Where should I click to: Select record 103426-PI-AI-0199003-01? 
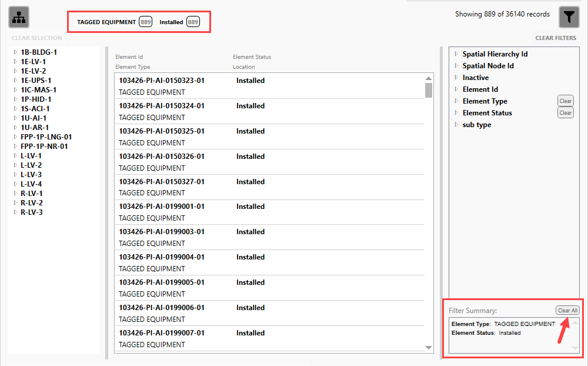click(x=270, y=237)
